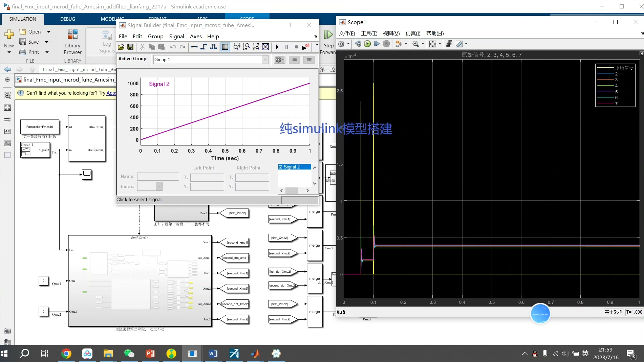This screenshot has height=362, width=644.
Task: Open 仿真(I) menu in Scope1
Action: tap(413, 33)
